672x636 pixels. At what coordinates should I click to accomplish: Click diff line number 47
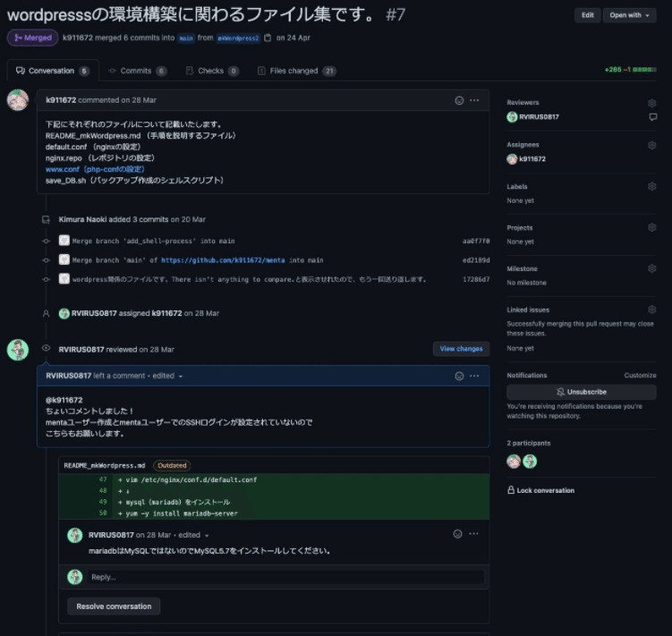point(103,479)
